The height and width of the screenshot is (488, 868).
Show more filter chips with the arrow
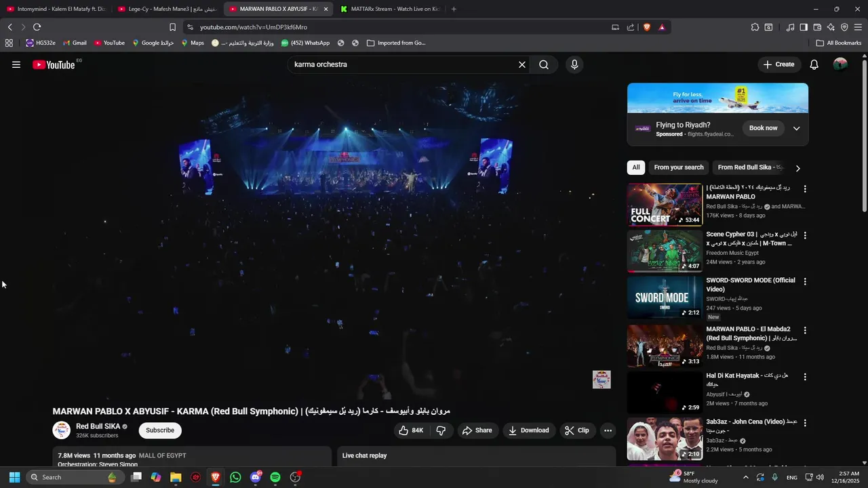798,168
